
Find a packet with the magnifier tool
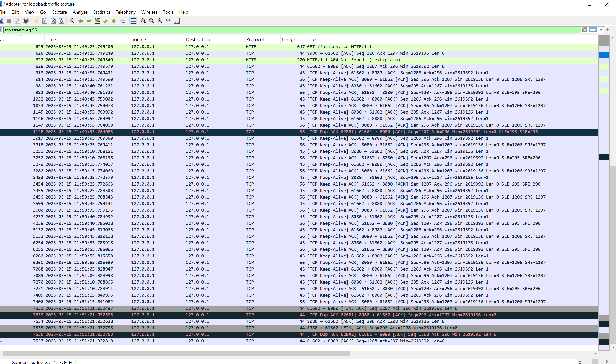click(72, 21)
